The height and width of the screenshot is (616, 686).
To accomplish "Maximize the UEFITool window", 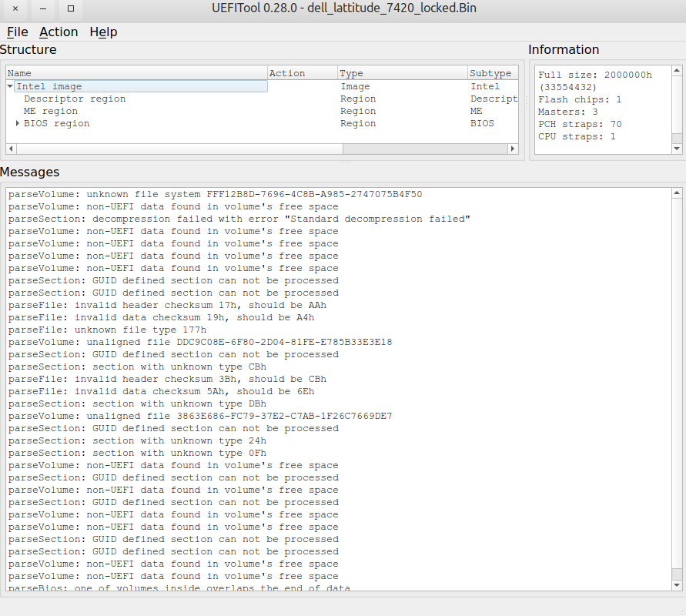I will pos(71,8).
